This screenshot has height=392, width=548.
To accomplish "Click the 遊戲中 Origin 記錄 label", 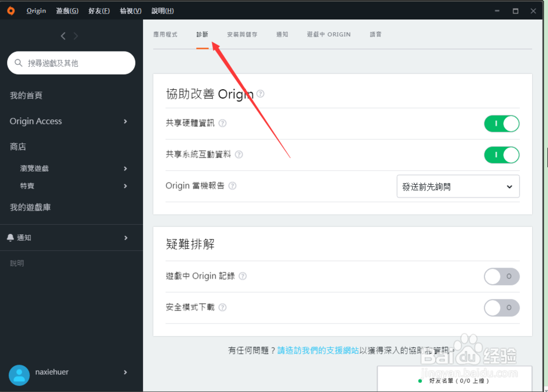I will point(200,276).
